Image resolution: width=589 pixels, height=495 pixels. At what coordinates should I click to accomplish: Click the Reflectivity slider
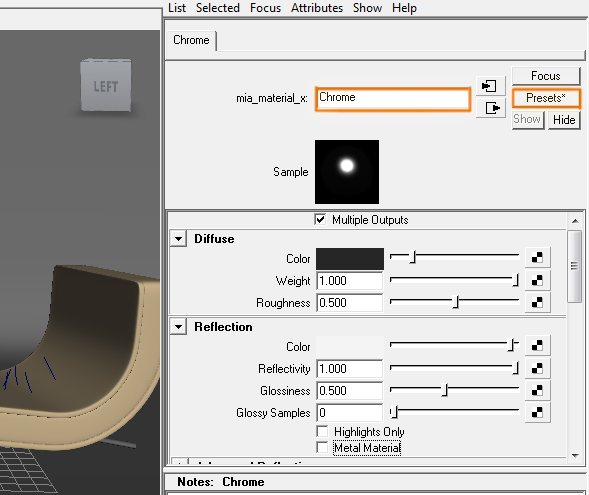455,368
